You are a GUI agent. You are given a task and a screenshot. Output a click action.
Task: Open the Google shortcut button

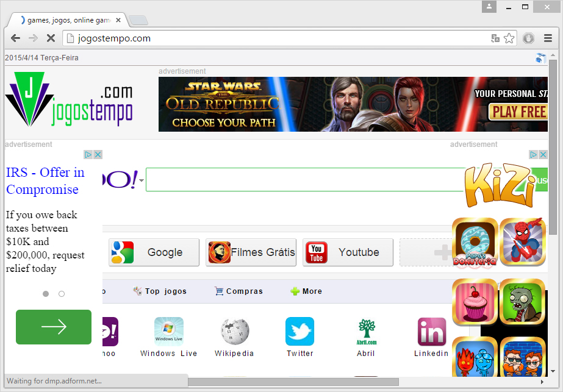coord(154,252)
